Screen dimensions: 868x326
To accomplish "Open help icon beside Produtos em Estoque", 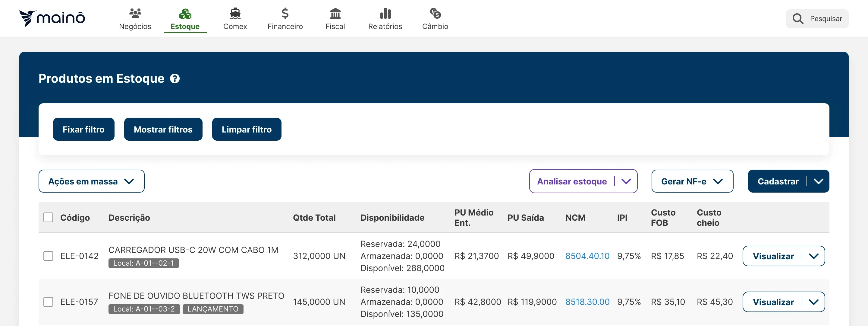I will pos(175,78).
